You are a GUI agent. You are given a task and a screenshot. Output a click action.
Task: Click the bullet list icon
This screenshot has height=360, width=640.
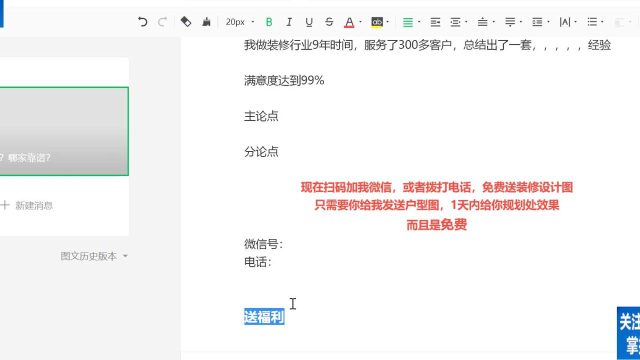pos(592,22)
